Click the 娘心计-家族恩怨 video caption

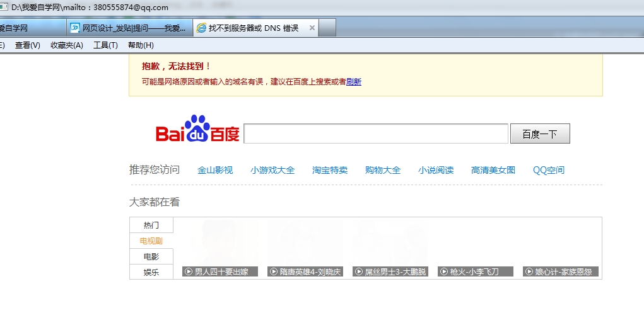tap(561, 271)
